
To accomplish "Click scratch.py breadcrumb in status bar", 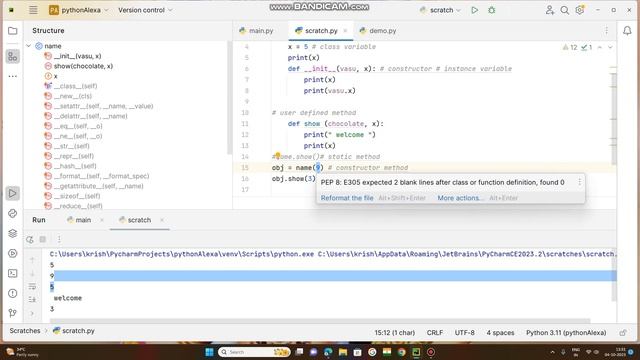I will (x=74, y=331).
